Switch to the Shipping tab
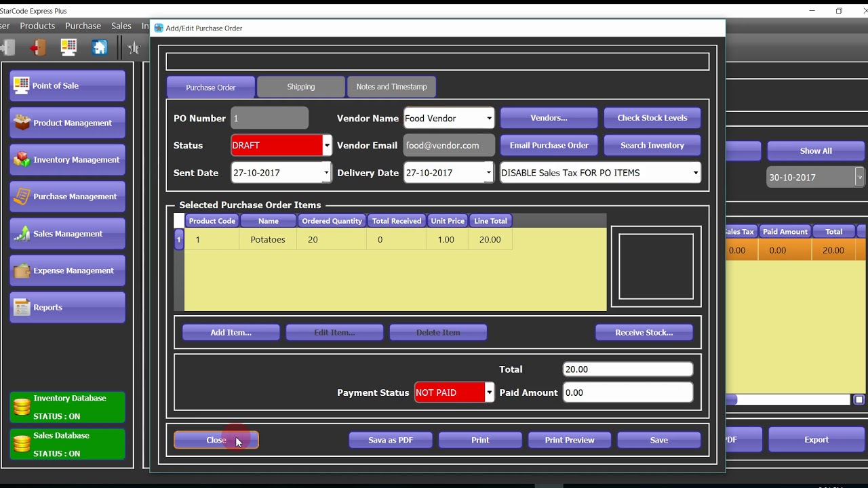868x488 pixels. (x=300, y=87)
